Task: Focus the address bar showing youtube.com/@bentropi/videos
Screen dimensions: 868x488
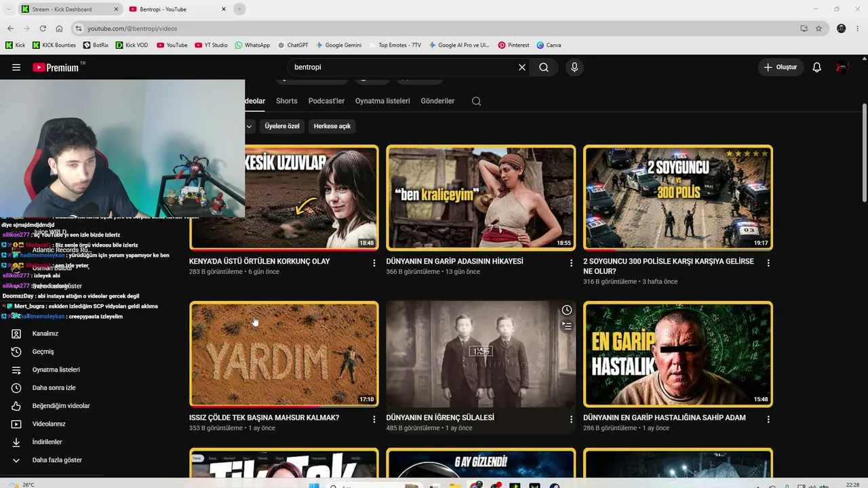Action: click(x=434, y=28)
